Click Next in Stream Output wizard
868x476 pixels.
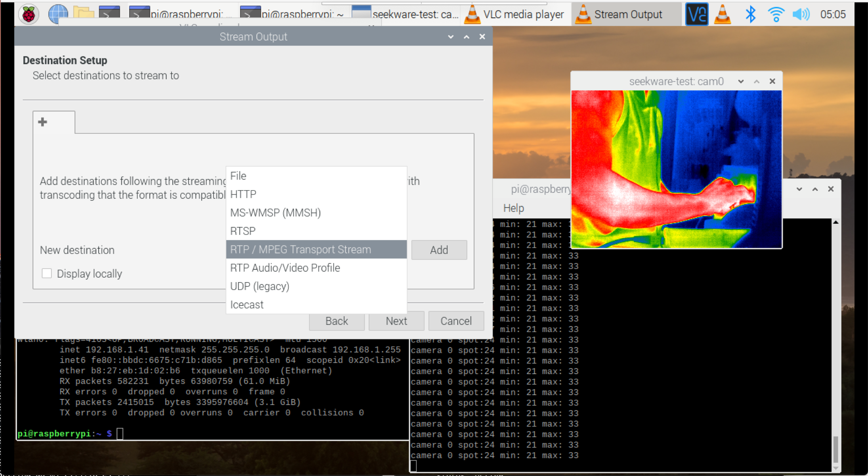pos(396,321)
